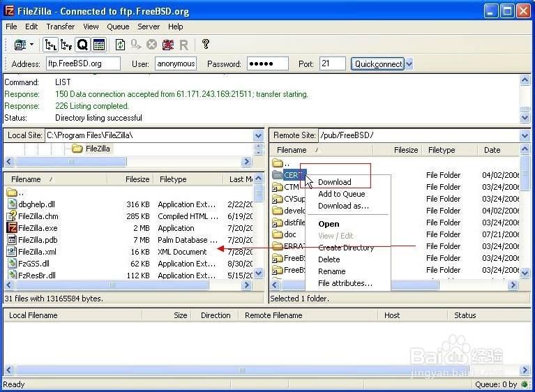The width and height of the screenshot is (535, 392).
Task: Click the CERT folder icon in remote list
Action: 278,175
